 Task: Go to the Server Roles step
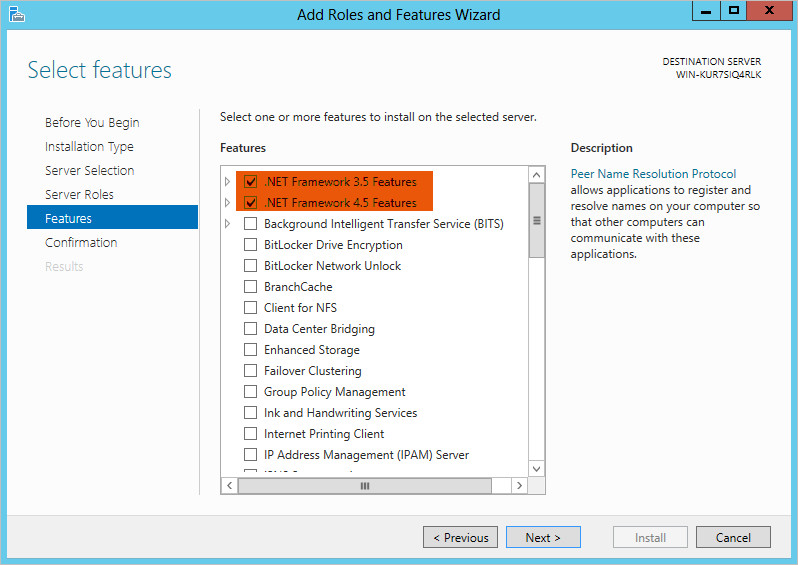coord(79,194)
